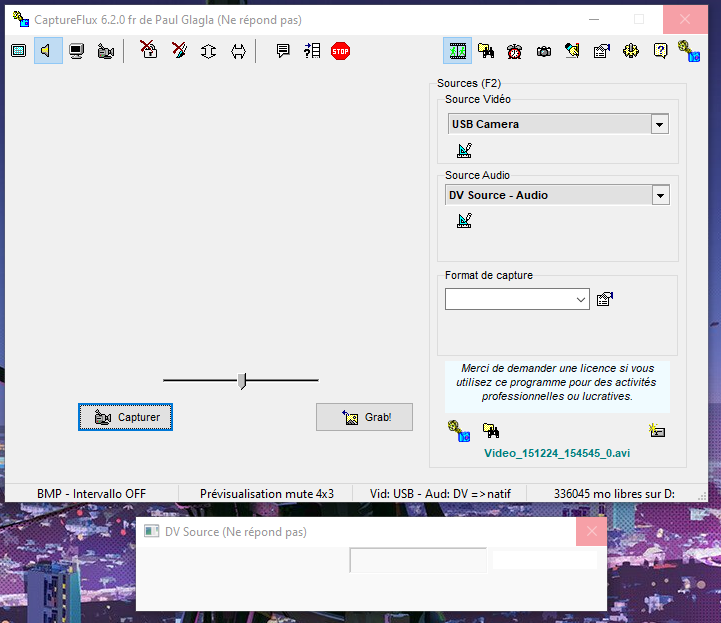
Task: Close the DV Source window
Action: [x=591, y=532]
